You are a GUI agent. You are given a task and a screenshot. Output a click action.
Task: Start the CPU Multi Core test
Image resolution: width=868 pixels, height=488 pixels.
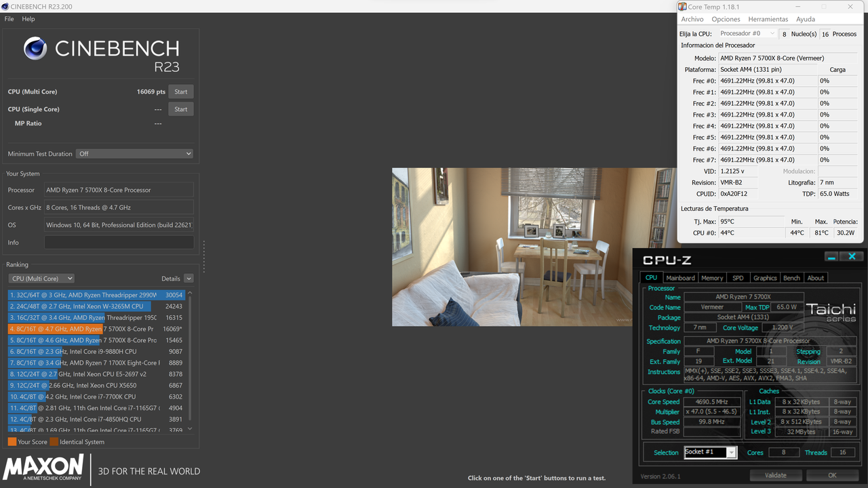[180, 91]
